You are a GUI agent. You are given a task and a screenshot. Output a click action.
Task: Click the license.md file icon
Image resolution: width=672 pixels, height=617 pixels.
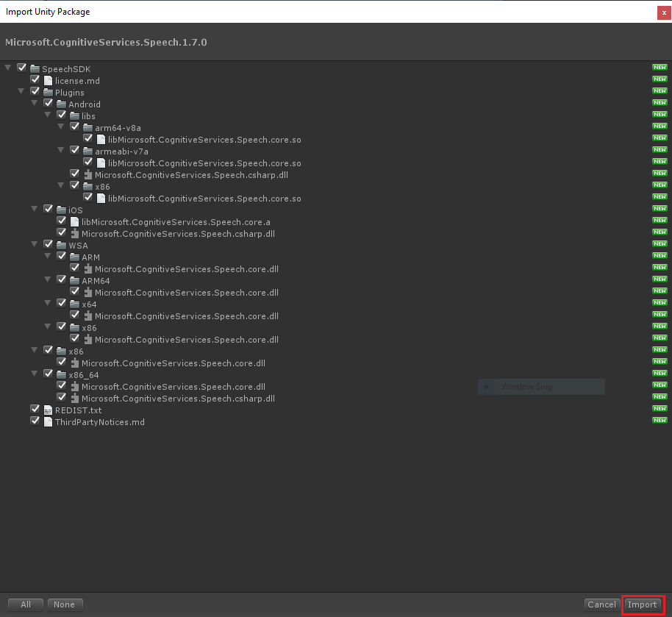(48, 81)
